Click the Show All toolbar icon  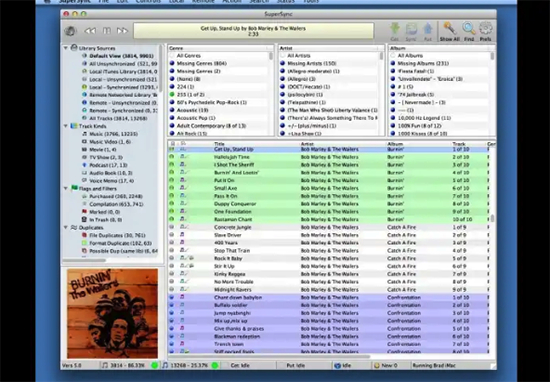pos(449,28)
